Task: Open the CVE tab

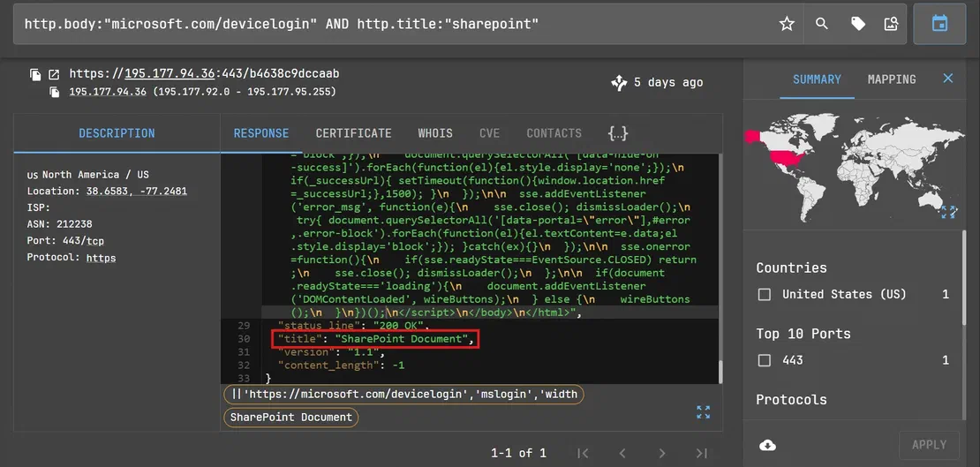Action: click(x=489, y=133)
